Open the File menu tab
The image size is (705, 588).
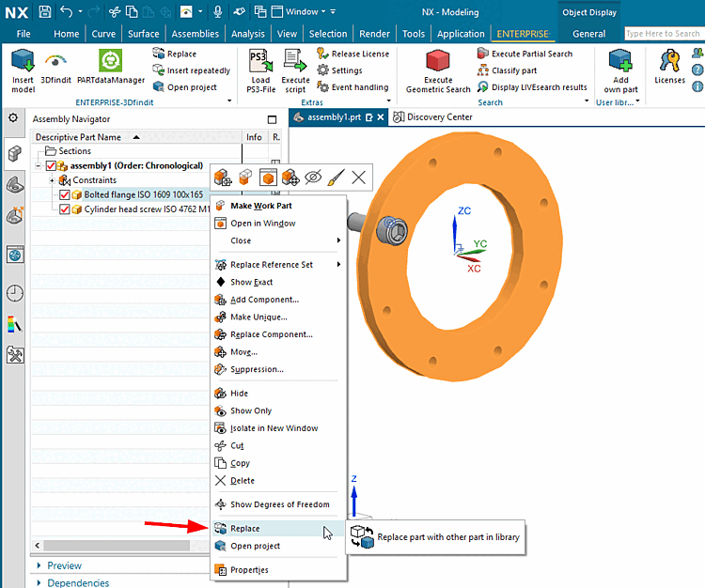tap(23, 34)
